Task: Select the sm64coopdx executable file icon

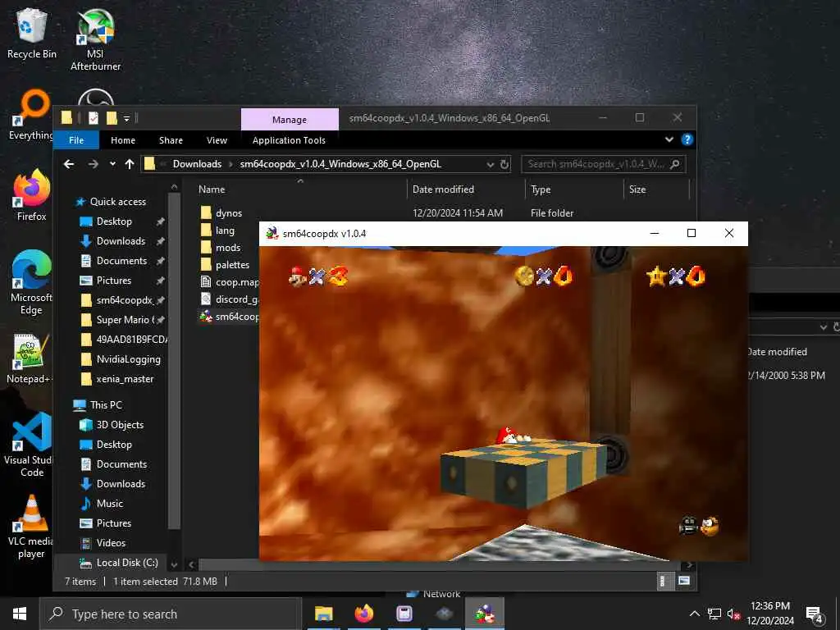Action: tap(206, 317)
